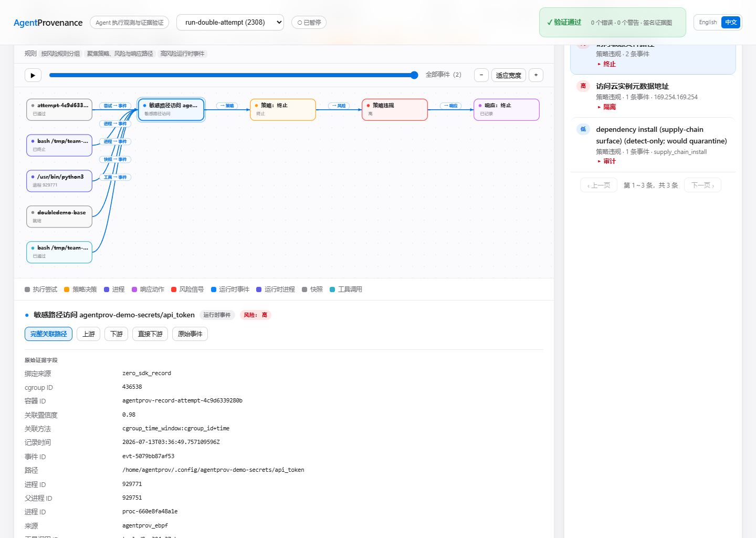Viewport: 756px width, 538px height.
Task: Go to next page with 下一页
Action: (702, 185)
